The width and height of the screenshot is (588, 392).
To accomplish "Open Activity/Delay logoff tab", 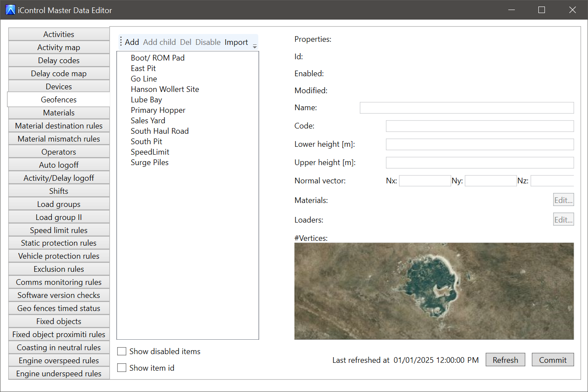I will pos(59,178).
